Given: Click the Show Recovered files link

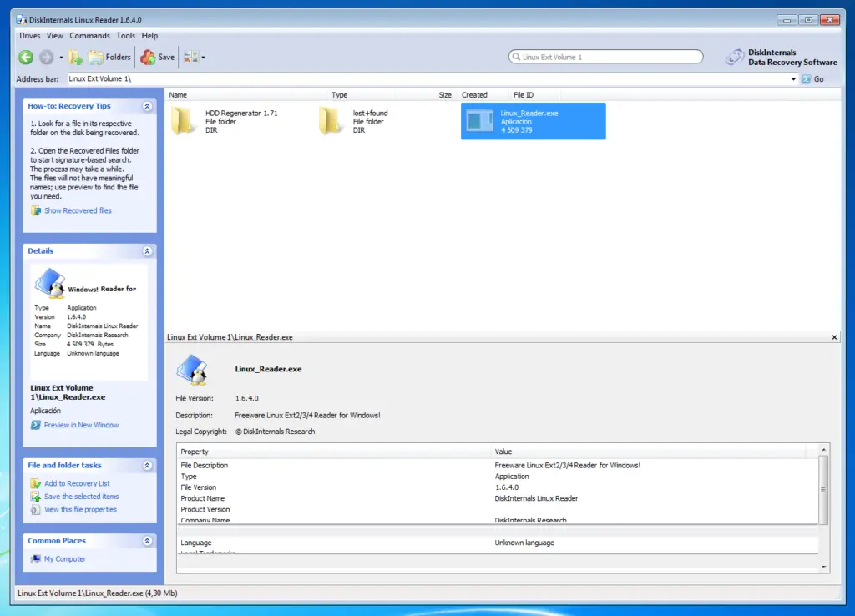Looking at the screenshot, I should pyautogui.click(x=78, y=210).
